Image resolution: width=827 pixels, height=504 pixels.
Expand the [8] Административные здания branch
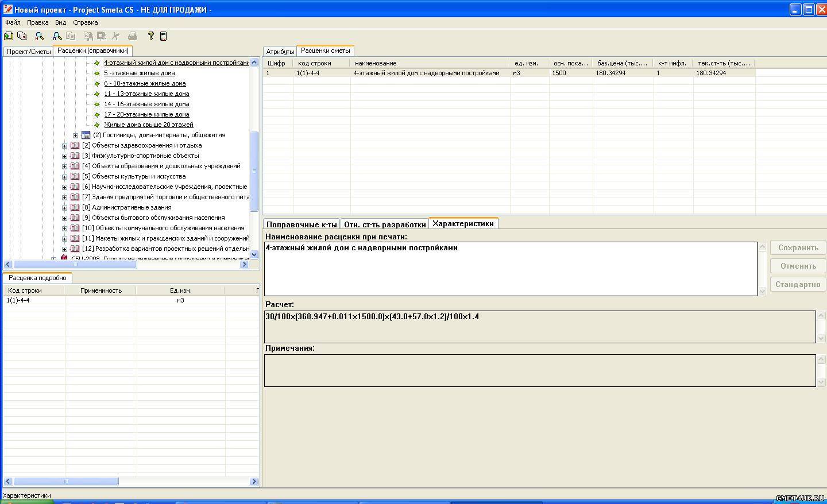pyautogui.click(x=64, y=208)
